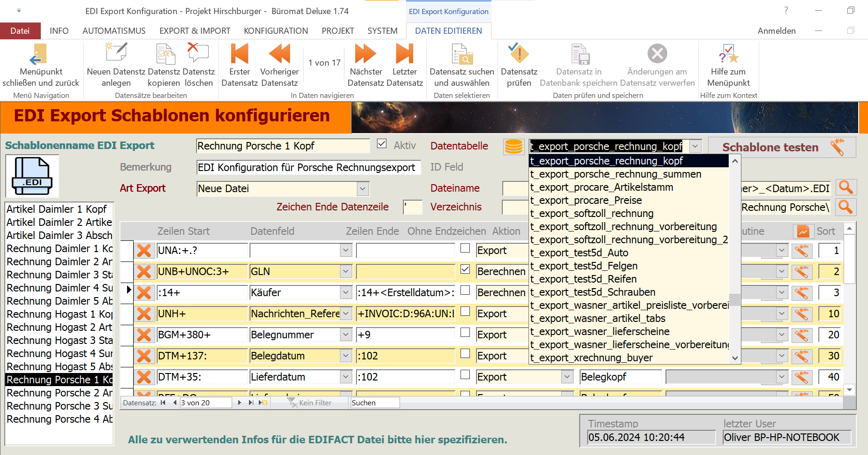Click the Erster Datensatz navigation icon
Screen dimensions: 868x455
tap(239, 54)
